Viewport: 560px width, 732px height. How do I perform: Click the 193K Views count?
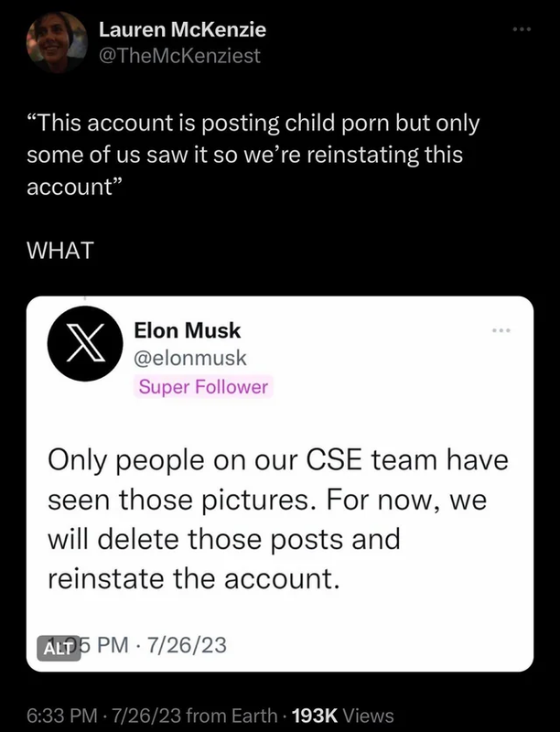pos(342,716)
